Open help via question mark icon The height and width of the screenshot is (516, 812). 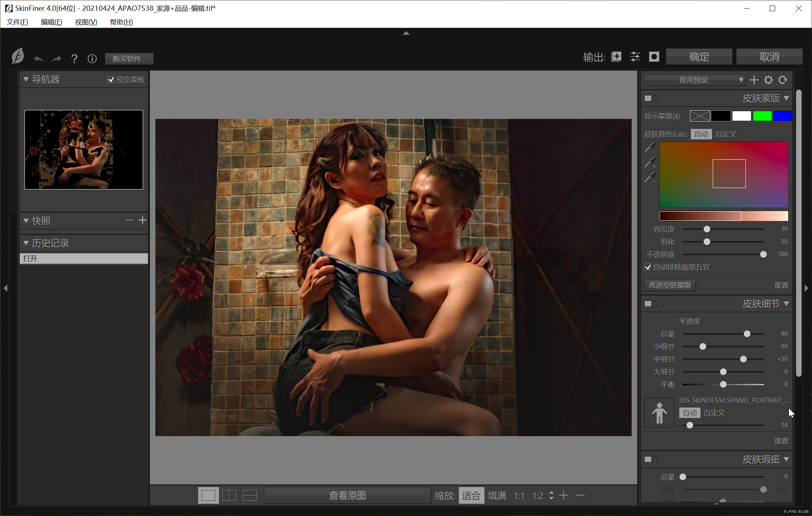(x=74, y=59)
